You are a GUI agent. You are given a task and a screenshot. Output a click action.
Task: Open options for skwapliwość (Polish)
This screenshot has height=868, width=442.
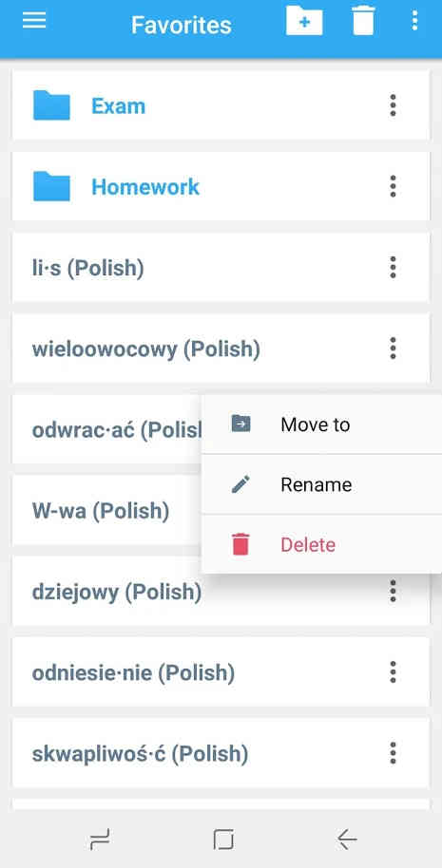point(393,753)
